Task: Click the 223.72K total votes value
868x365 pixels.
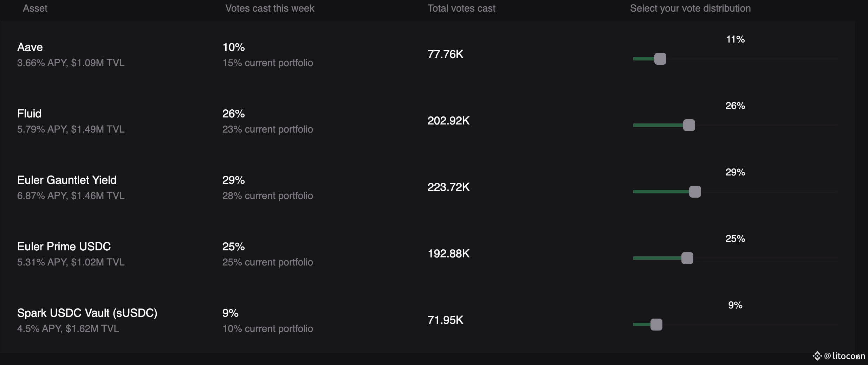Action: 448,187
